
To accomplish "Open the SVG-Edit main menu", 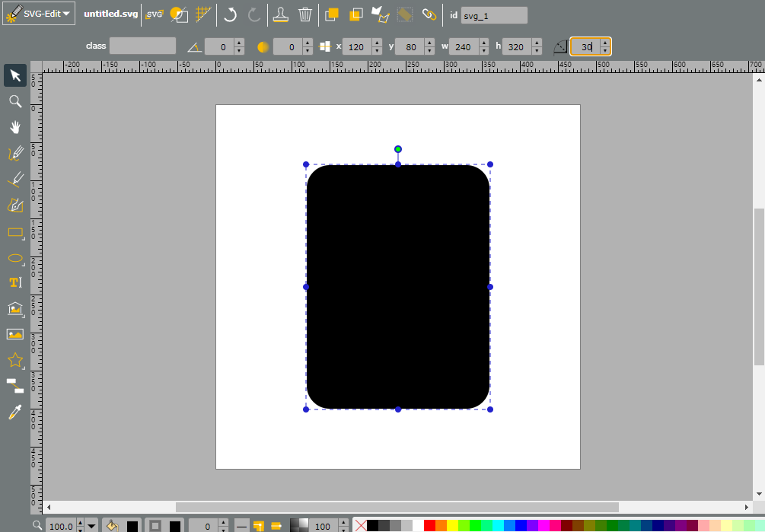I will click(x=39, y=14).
